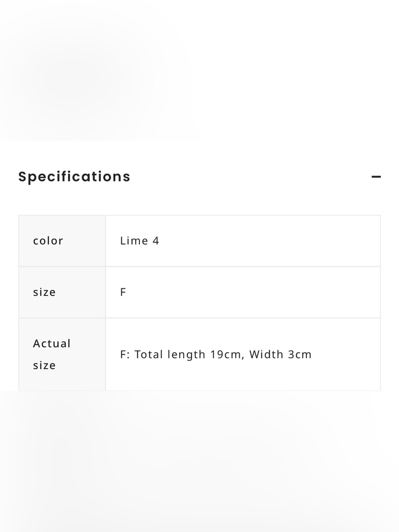Select the color label cell
This screenshot has width=399, height=532.
(x=62, y=241)
